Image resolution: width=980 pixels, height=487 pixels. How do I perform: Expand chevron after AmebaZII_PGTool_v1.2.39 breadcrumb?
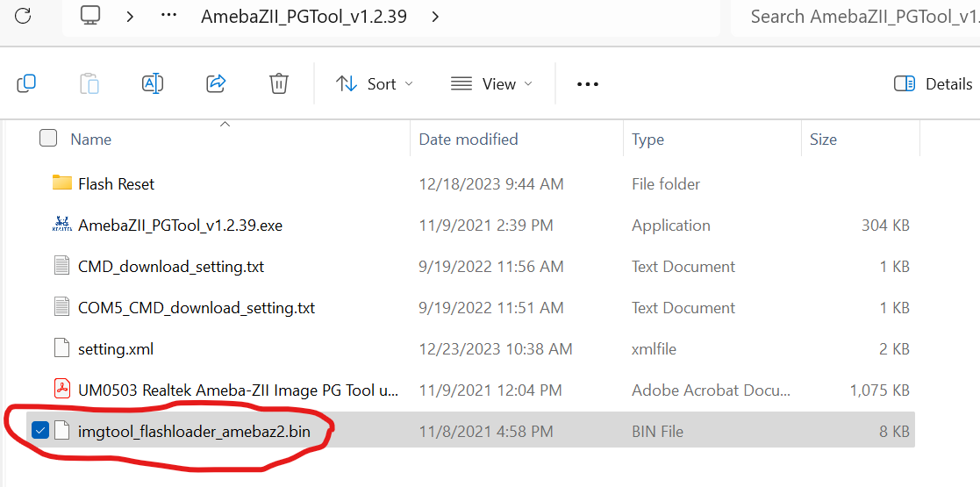[x=436, y=17]
